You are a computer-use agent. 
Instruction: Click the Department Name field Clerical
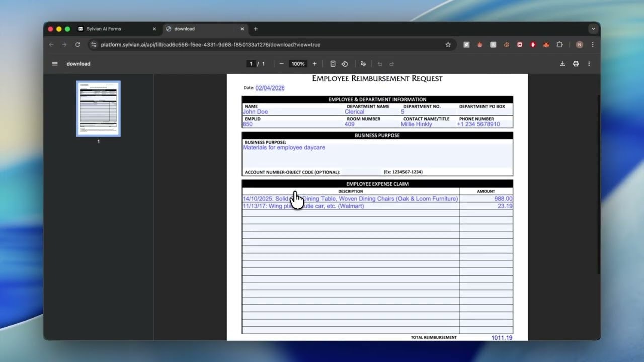[371, 112]
